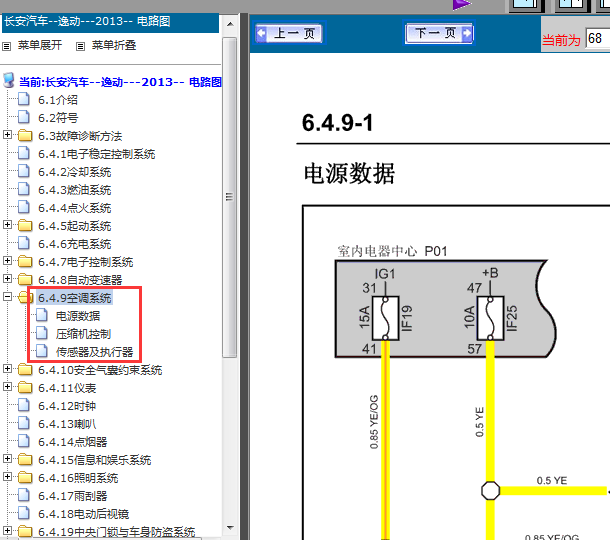Click the page icon beside 6.2符号
Screen dimensions: 610x540
point(24,117)
